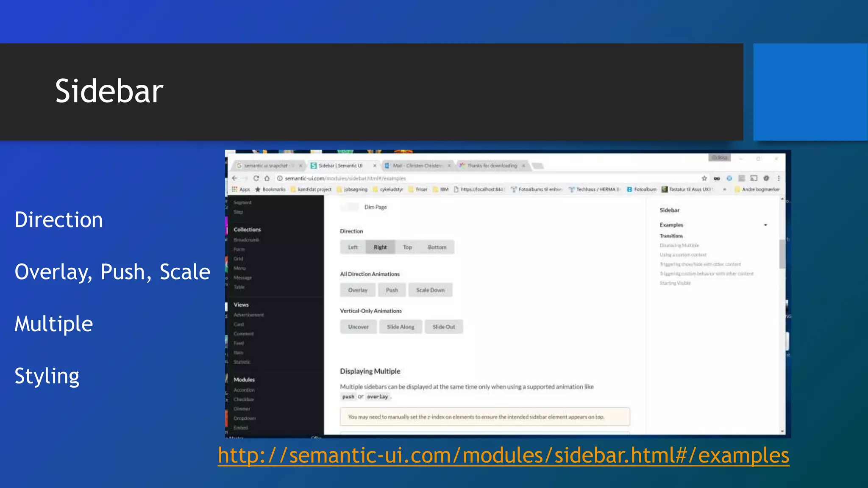Open the Displaying Multiple rail link
The width and height of the screenshot is (868, 488).
coord(679,245)
